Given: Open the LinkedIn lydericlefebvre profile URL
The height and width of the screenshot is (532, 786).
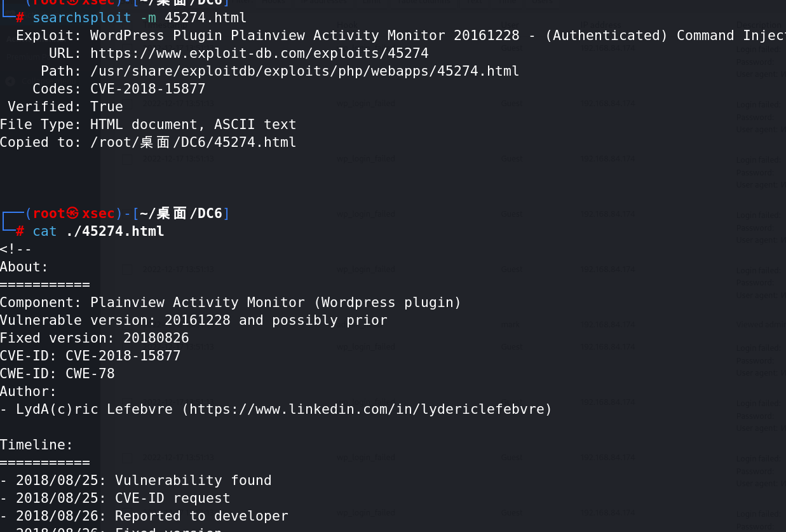Looking at the screenshot, I should [x=367, y=409].
